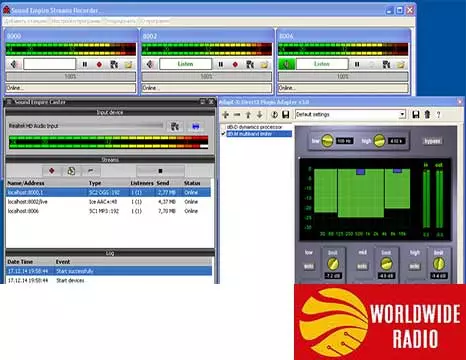466x360 pixels.
Task: Click the first menu item in Streams Recorder
Action: [26, 21]
